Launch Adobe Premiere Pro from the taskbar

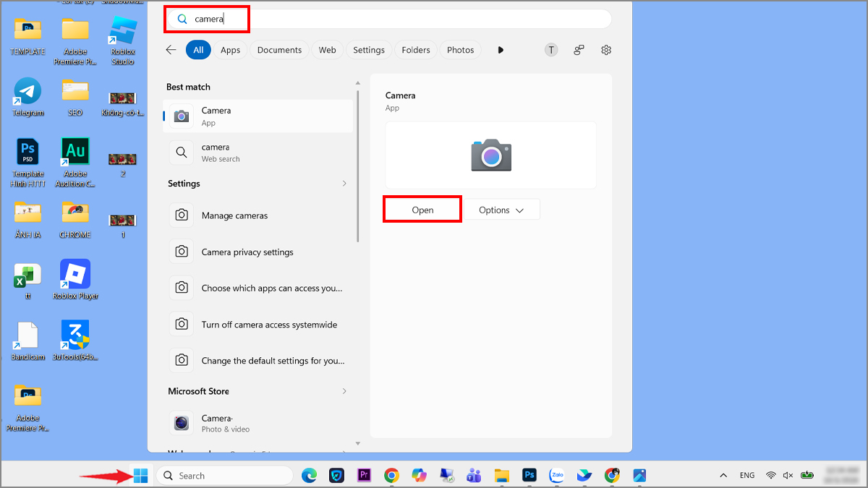(364, 475)
